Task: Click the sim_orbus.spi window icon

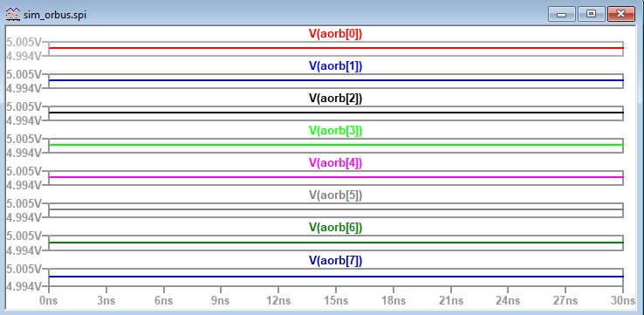Action: tap(13, 15)
